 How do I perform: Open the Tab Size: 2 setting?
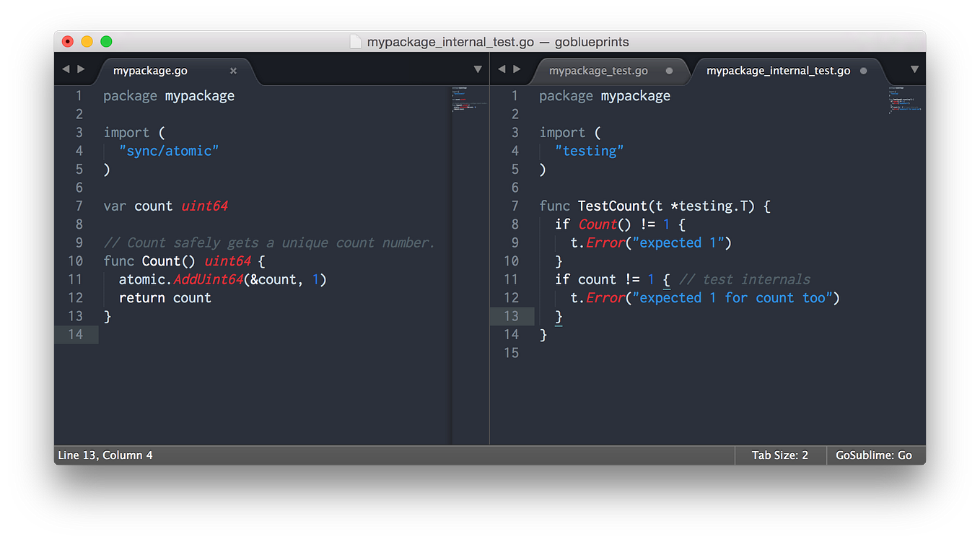coord(780,455)
